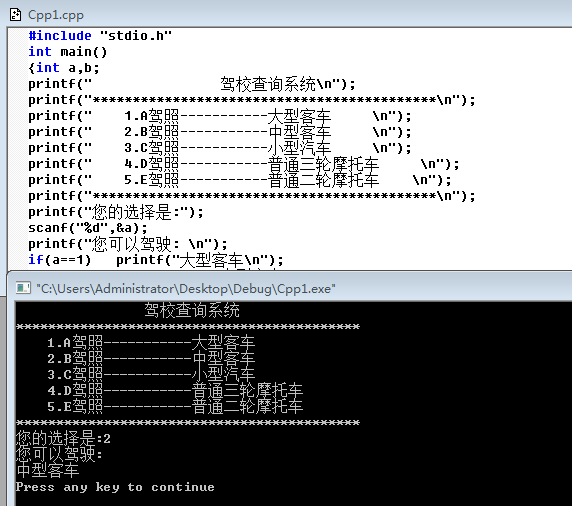The image size is (572, 506).
Task: Click the 您的选择是:2 line in console output
Action: click(x=63, y=438)
